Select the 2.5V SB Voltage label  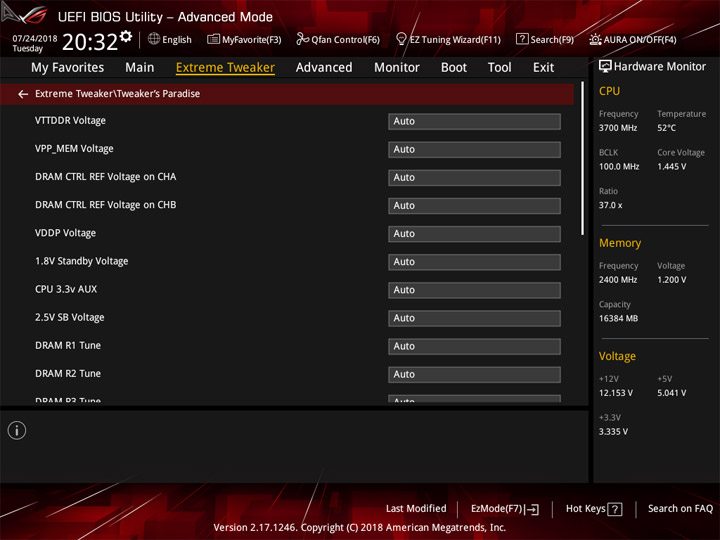[x=69, y=317]
